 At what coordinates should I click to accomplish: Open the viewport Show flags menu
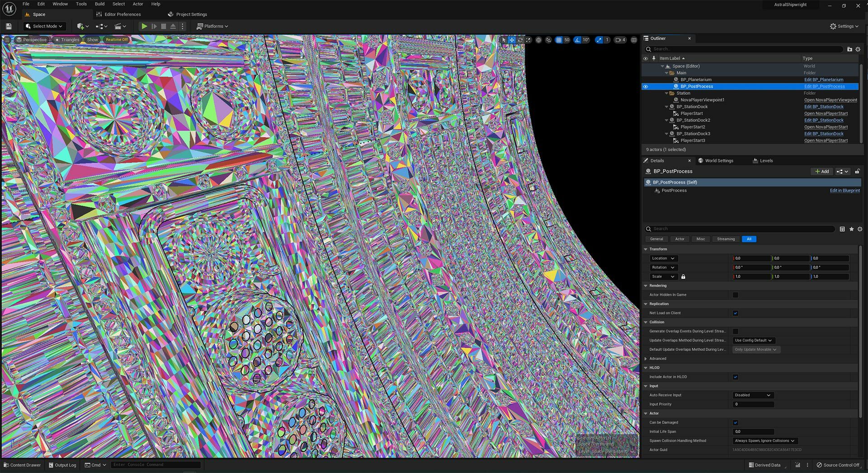[92, 40]
